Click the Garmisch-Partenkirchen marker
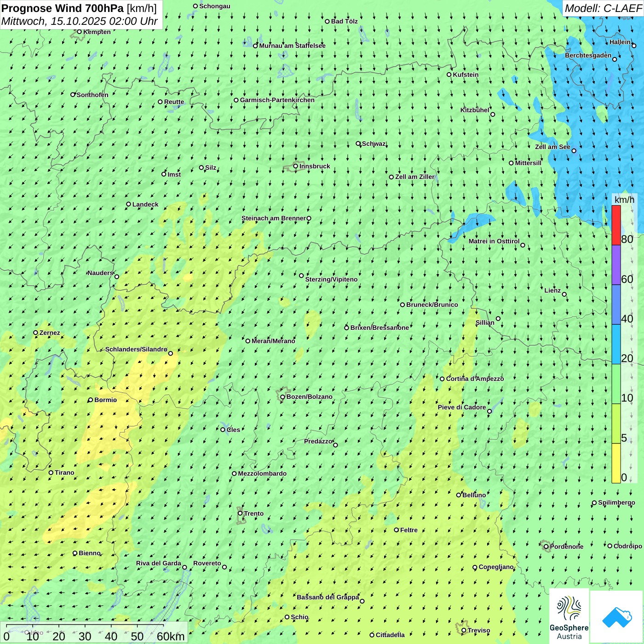This screenshot has width=644, height=644. pos(236,100)
